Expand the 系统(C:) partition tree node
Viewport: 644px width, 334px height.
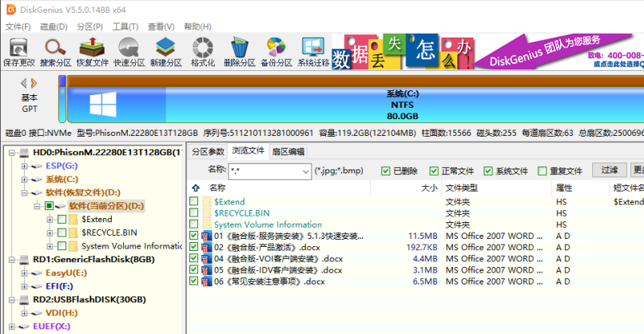[x=24, y=179]
